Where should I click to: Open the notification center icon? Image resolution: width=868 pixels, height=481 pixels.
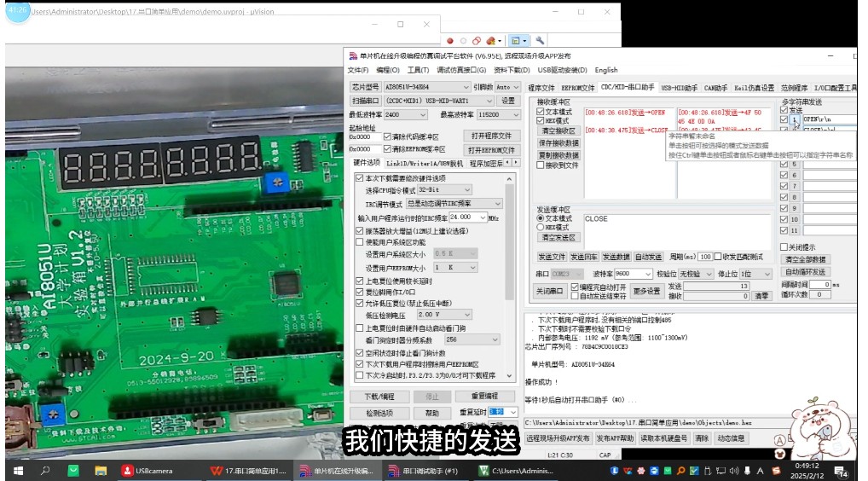(841, 472)
